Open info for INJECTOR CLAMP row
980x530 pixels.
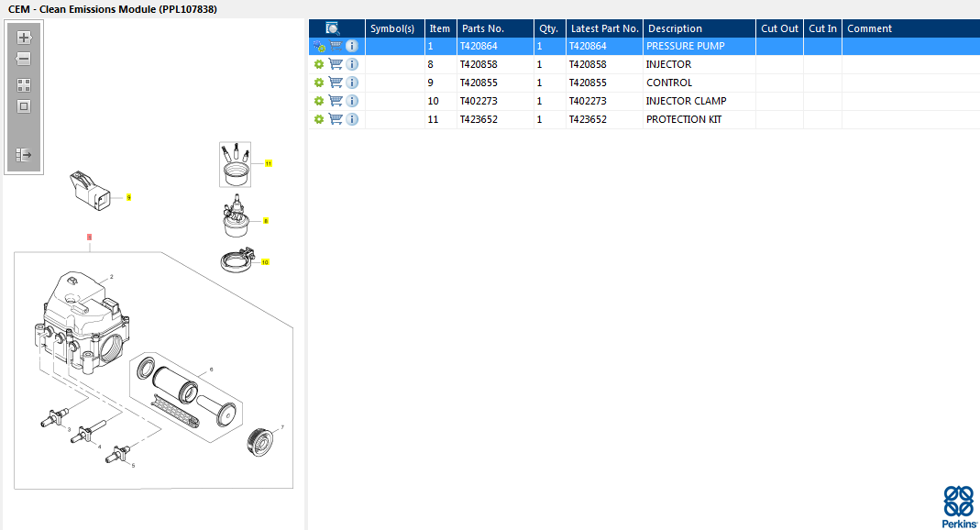352,100
